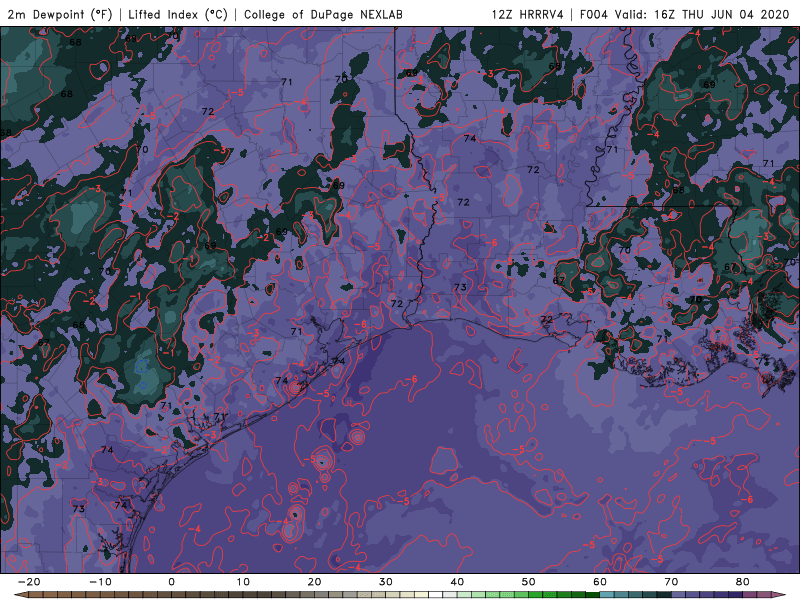Click the 80 label on the color scale
Image resolution: width=800 pixels, height=600 pixels.
tap(743, 582)
